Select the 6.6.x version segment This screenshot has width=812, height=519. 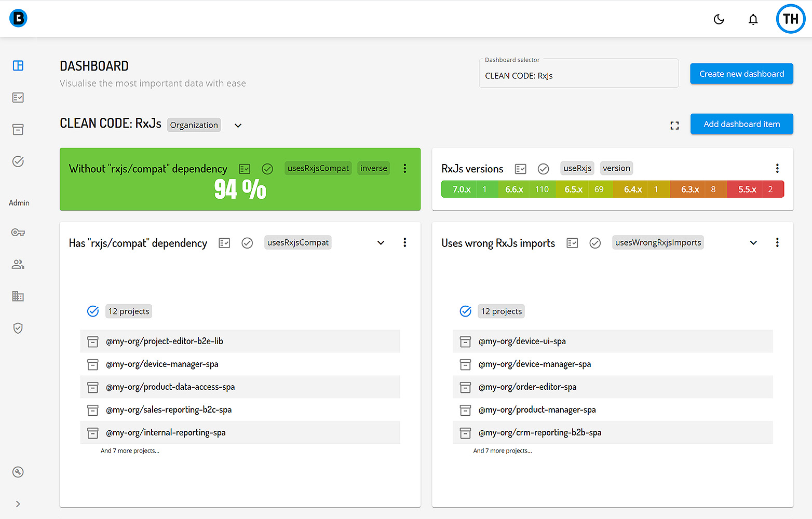[x=526, y=189]
